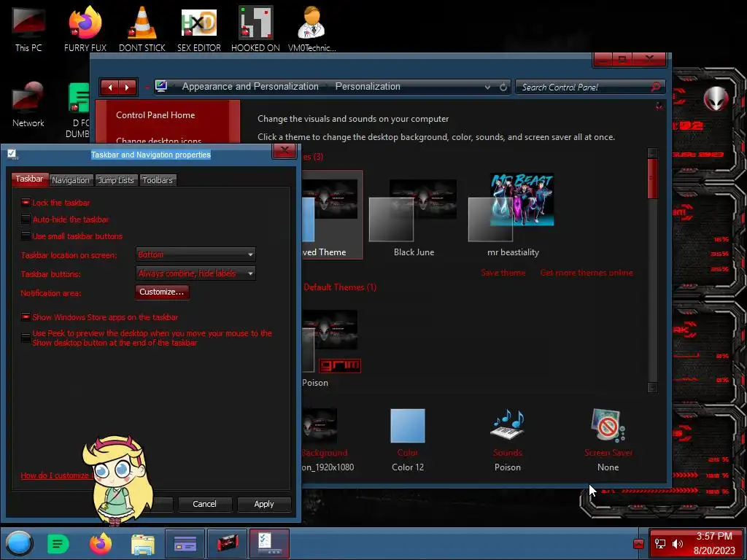Click Apply in Taskbar properties
Image resolution: width=747 pixels, height=560 pixels.
click(264, 504)
